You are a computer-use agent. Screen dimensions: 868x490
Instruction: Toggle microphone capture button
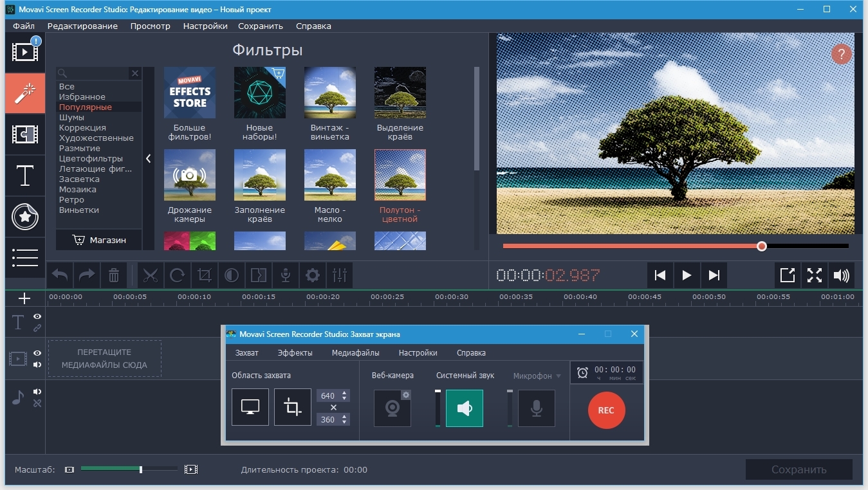tap(537, 408)
